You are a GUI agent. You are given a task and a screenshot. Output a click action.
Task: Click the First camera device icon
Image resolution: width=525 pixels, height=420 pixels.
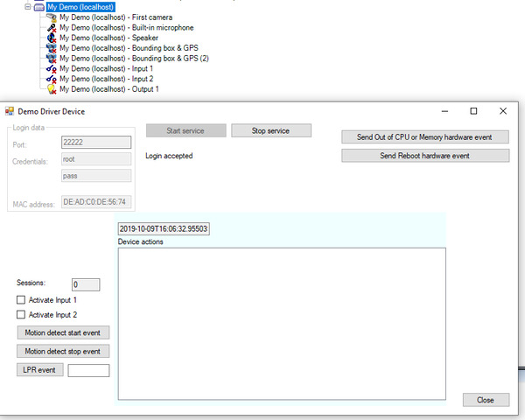52,17
